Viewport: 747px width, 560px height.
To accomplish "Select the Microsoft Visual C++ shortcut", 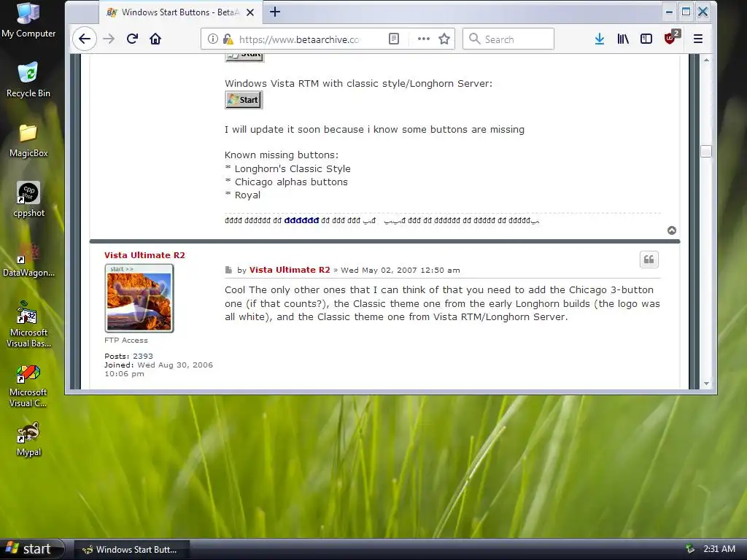I will [28, 385].
